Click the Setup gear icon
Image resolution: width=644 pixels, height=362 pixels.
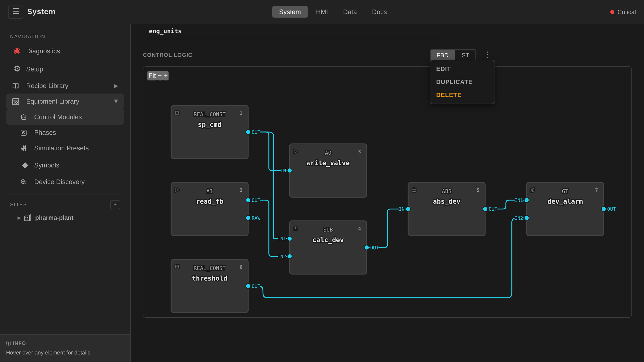pos(17,69)
